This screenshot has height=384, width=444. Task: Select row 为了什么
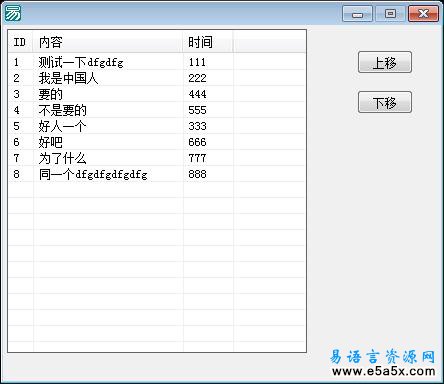pos(156,158)
